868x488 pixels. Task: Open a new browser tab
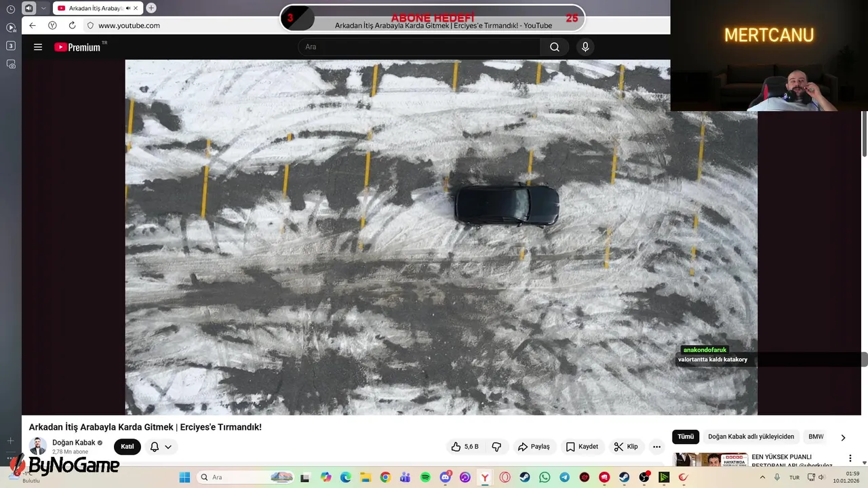click(x=151, y=8)
